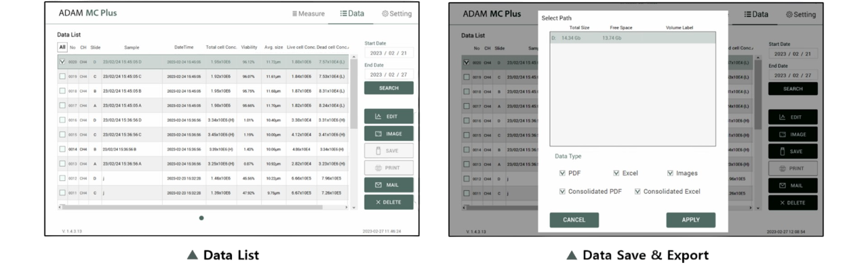Click the Viability column header in Data List
Image resolution: width=868 pixels, height=271 pixels.
[x=249, y=47]
